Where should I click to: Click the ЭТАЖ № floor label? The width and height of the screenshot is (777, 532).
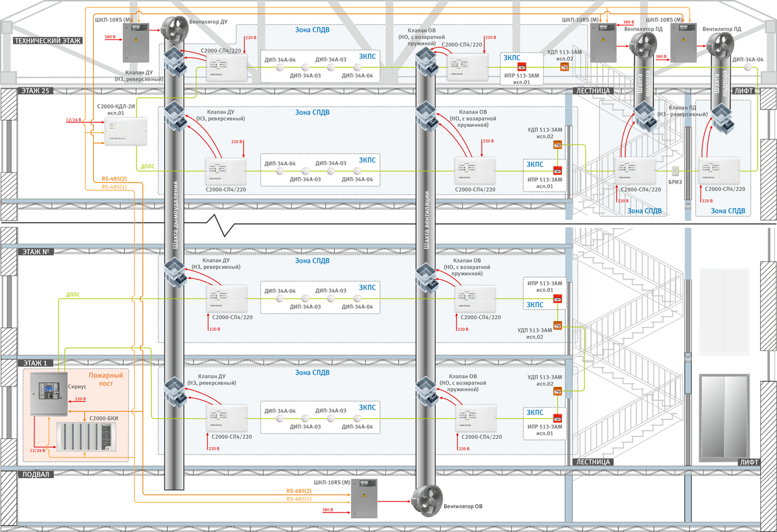click(x=36, y=251)
